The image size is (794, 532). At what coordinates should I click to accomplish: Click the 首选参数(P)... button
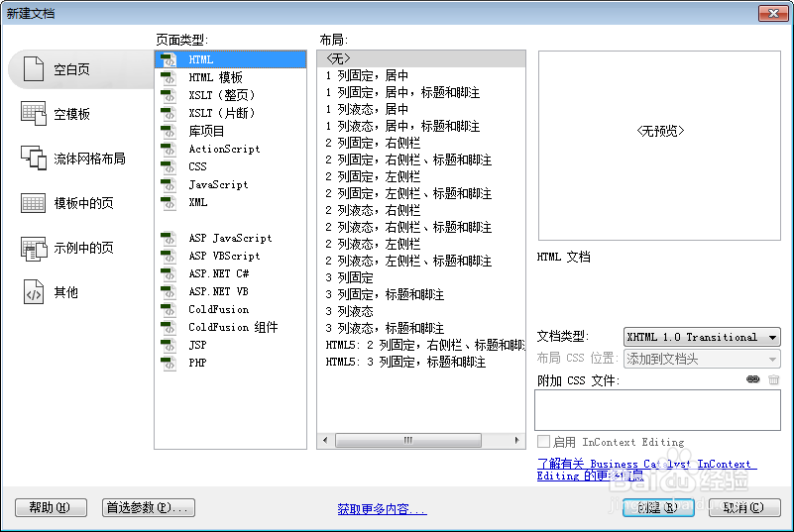(149, 507)
